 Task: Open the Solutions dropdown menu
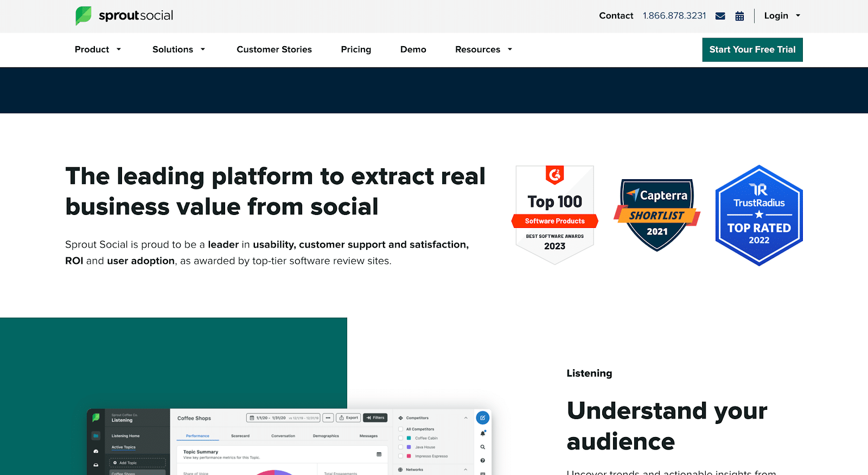tap(179, 49)
